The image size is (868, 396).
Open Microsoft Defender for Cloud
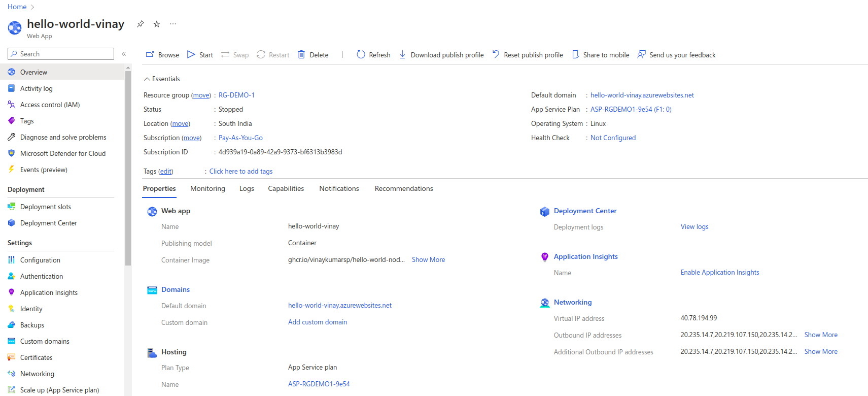coord(62,153)
